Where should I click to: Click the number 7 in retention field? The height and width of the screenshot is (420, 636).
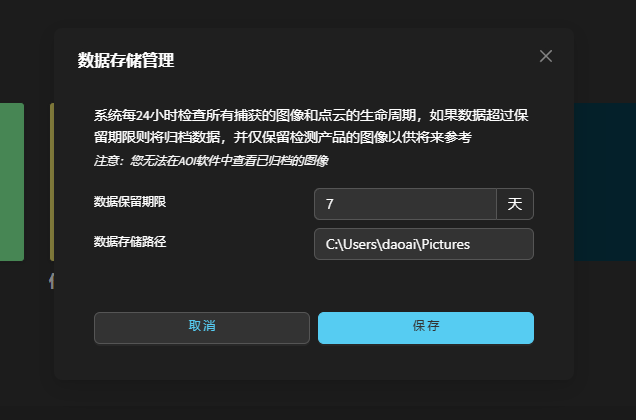[x=330, y=204]
